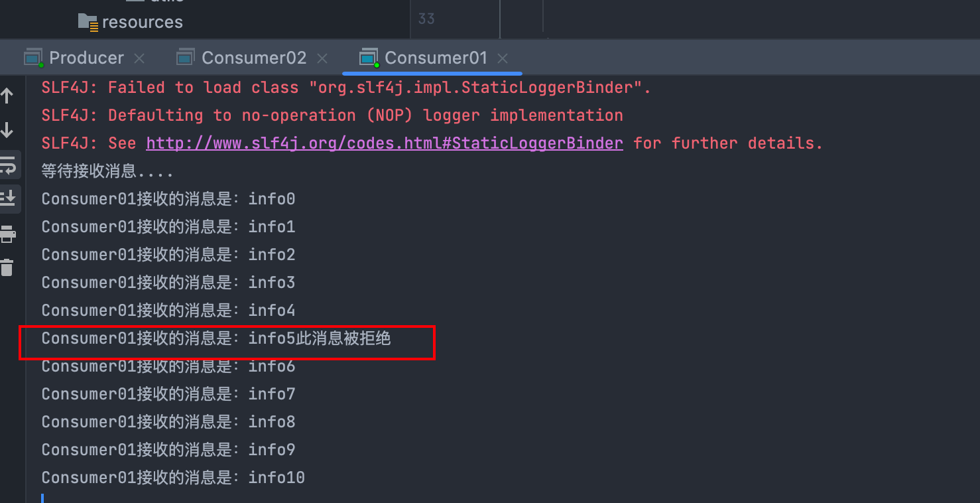Toggle Soft-Wrap in the console
The image size is (980, 503).
pyautogui.click(x=7, y=165)
